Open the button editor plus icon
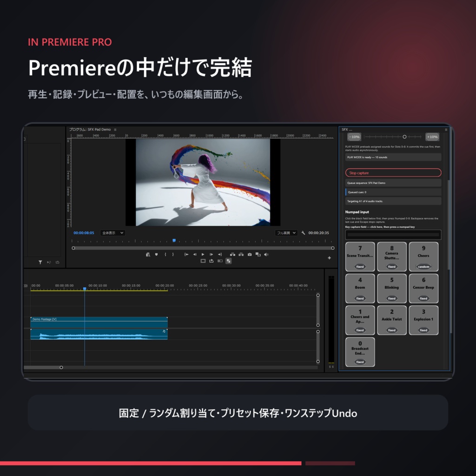 click(x=330, y=258)
